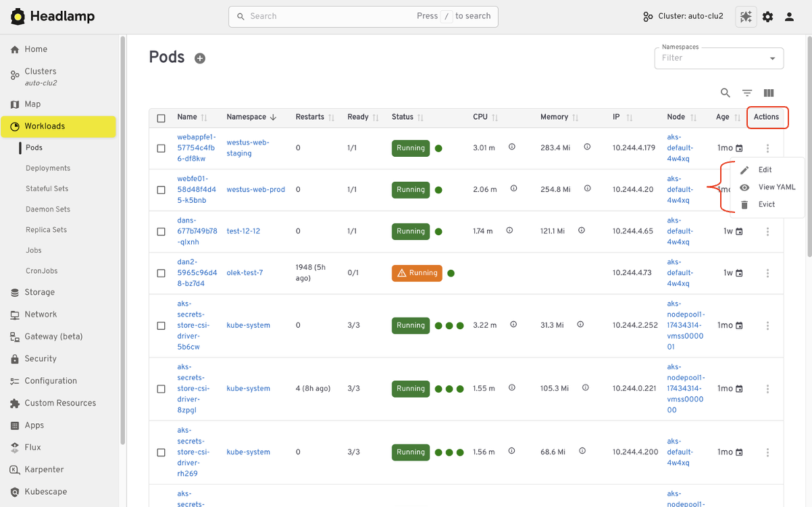Open the user account icon

tap(789, 16)
